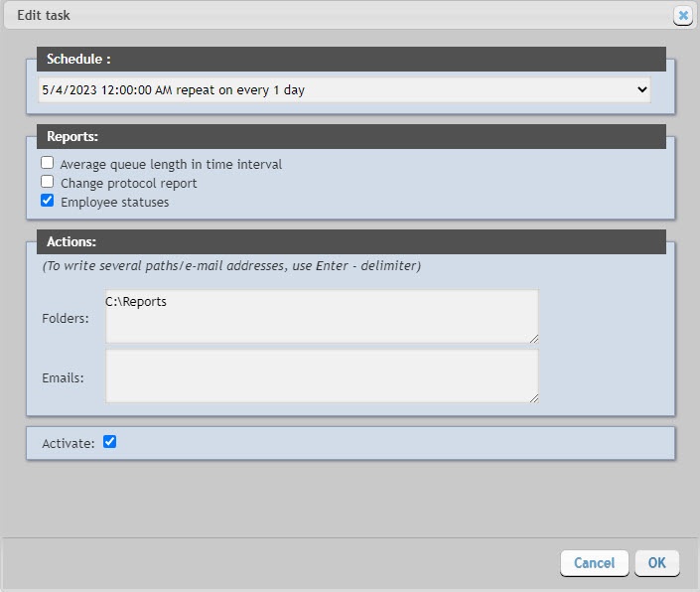Click the Enter-delimiter hint text
Screen dimensions: 700x592
tap(231, 266)
